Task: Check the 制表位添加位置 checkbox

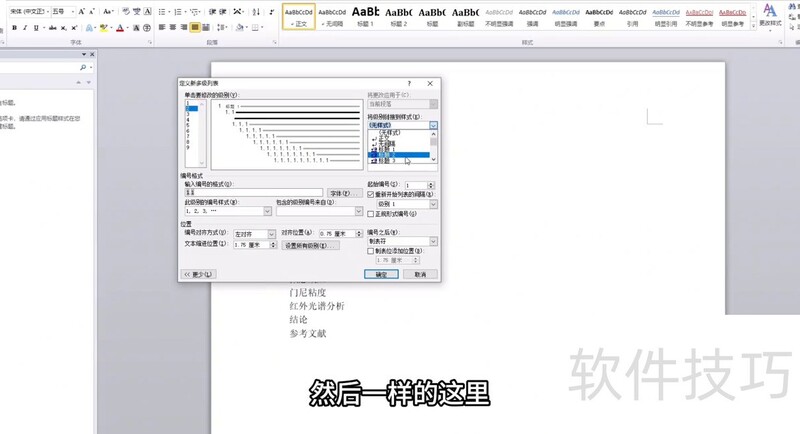Action: pyautogui.click(x=372, y=250)
